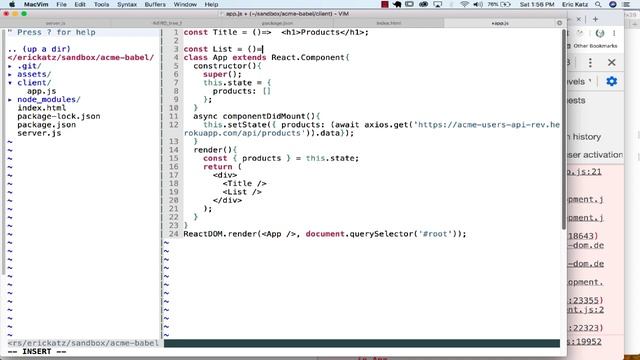This screenshot has width=640, height=360.
Task: Open the browser three-dot menu
Action: (x=614, y=33)
